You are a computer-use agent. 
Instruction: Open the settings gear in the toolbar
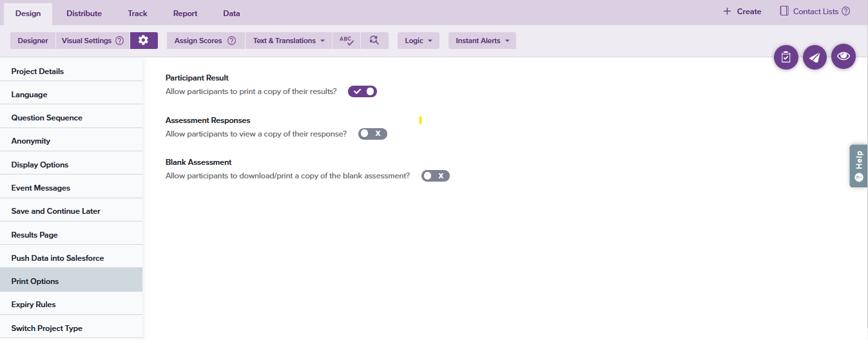(x=144, y=41)
